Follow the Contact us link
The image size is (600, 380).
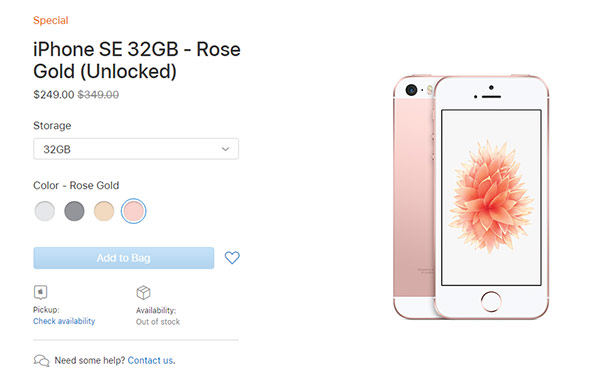tap(151, 360)
